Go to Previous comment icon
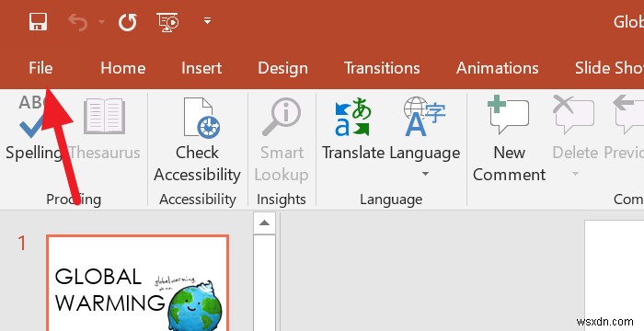 pyautogui.click(x=628, y=115)
